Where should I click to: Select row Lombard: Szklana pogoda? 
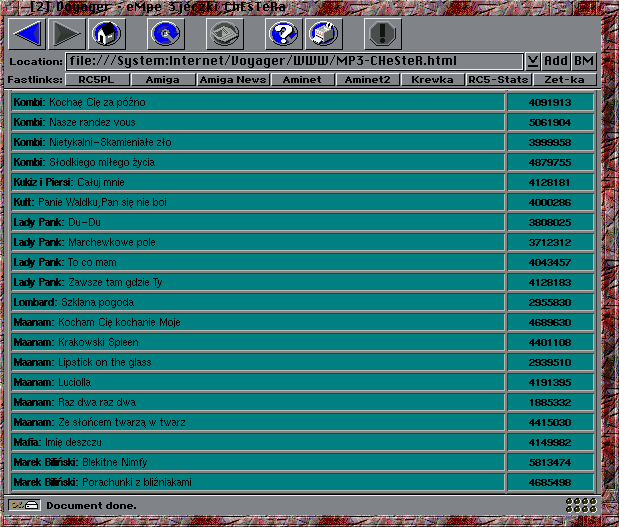pyautogui.click(x=258, y=302)
